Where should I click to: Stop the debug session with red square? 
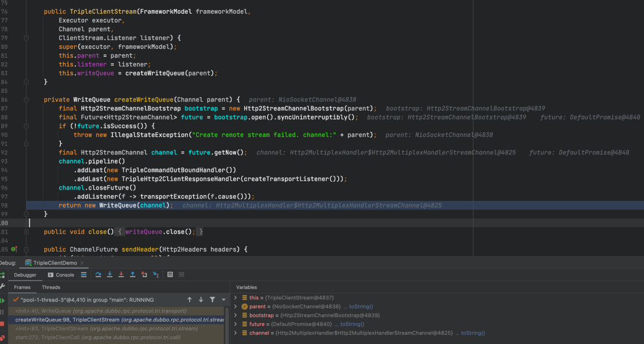point(2,324)
